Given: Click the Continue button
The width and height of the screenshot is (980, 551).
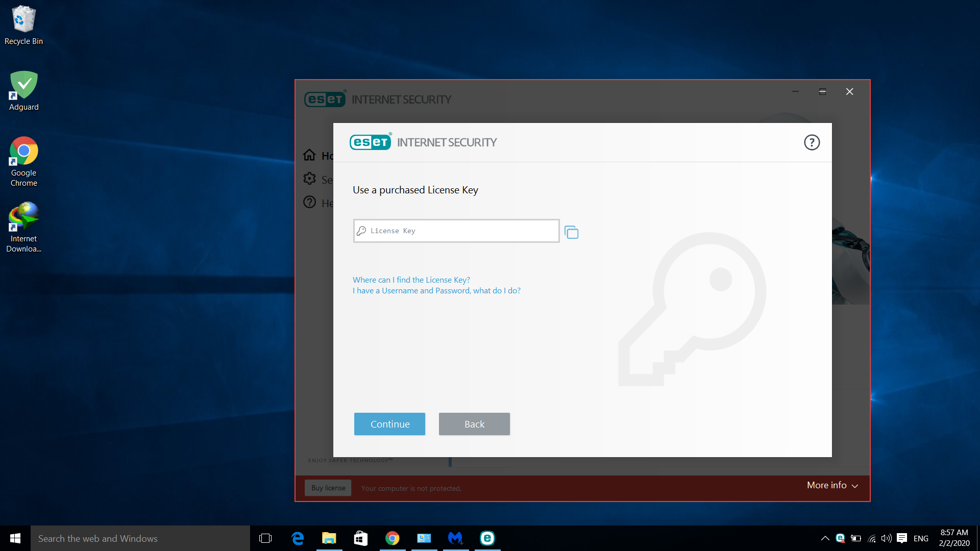Looking at the screenshot, I should (x=389, y=424).
